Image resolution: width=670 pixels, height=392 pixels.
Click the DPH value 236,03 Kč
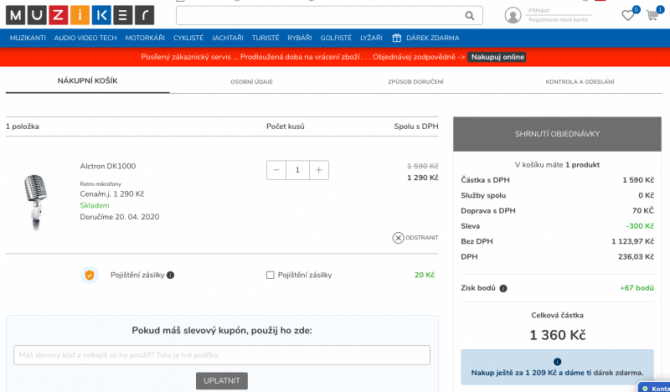click(636, 257)
